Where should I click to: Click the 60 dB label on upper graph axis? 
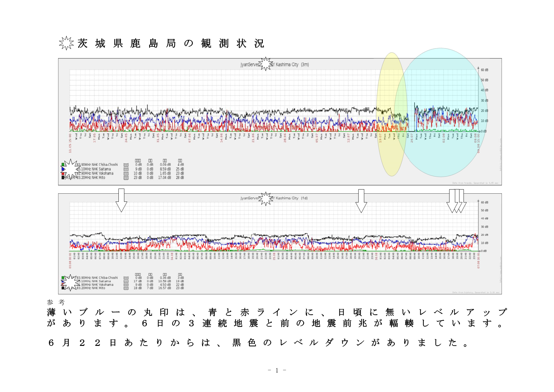tap(484, 70)
